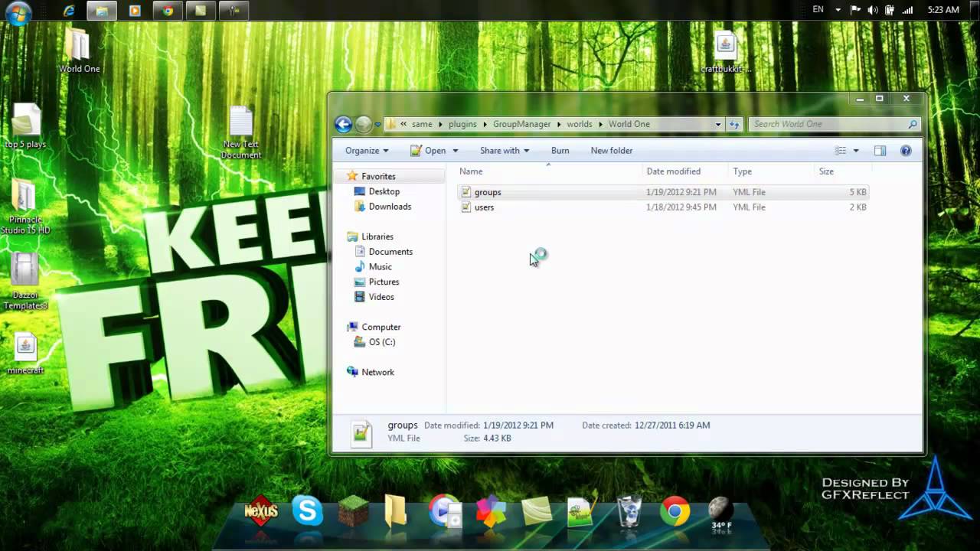Launch Google Chrome from the dock
This screenshot has height=551, width=980.
[675, 511]
